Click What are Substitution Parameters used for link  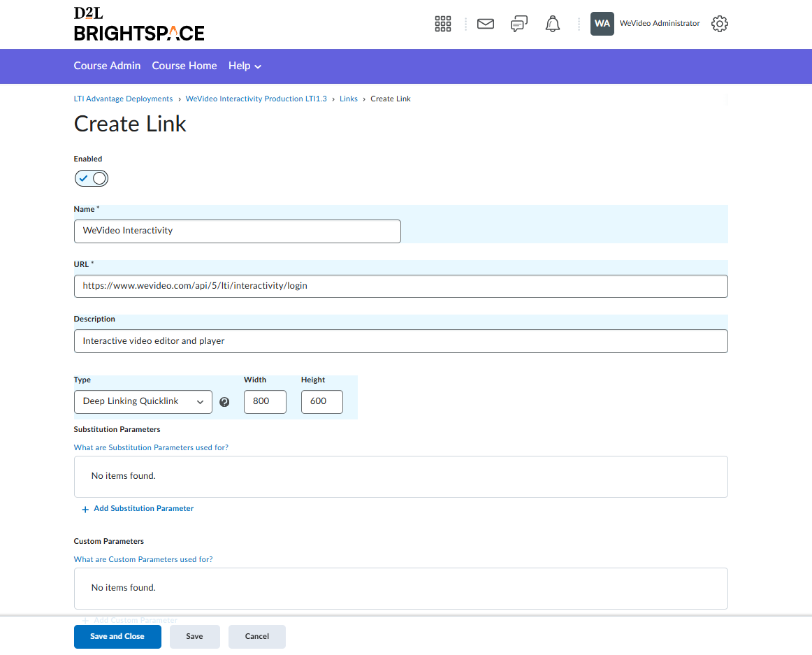coord(151,447)
